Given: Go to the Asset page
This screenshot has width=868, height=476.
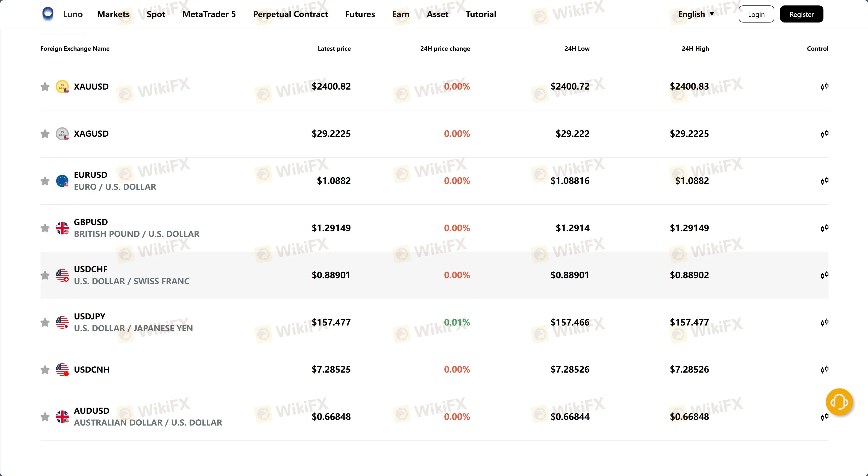Looking at the screenshot, I should point(437,14).
